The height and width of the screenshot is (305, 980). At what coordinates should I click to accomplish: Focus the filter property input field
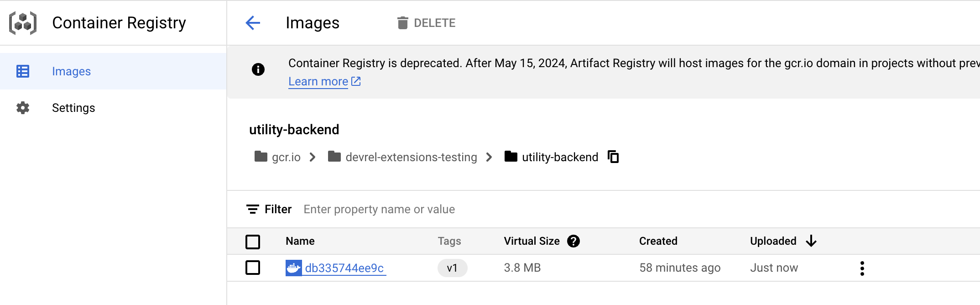click(x=379, y=209)
